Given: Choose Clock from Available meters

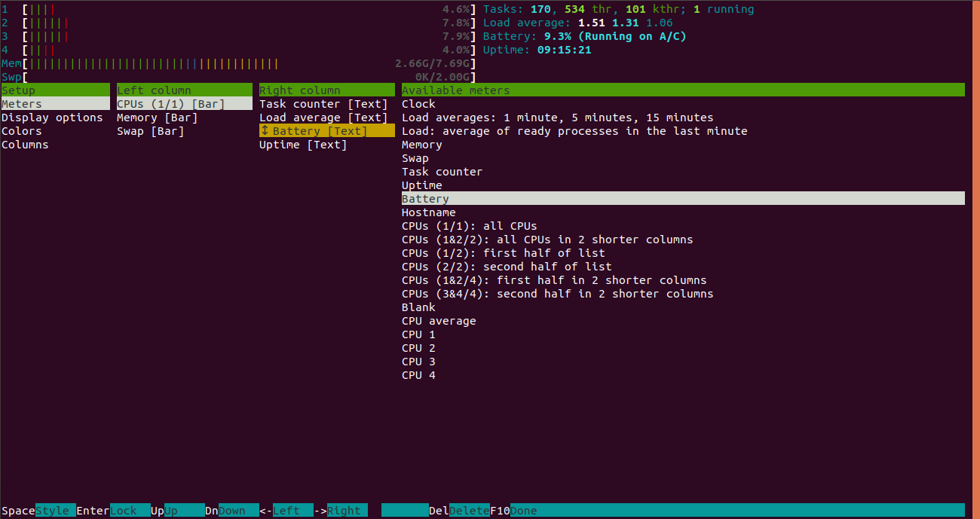Looking at the screenshot, I should pos(418,103).
